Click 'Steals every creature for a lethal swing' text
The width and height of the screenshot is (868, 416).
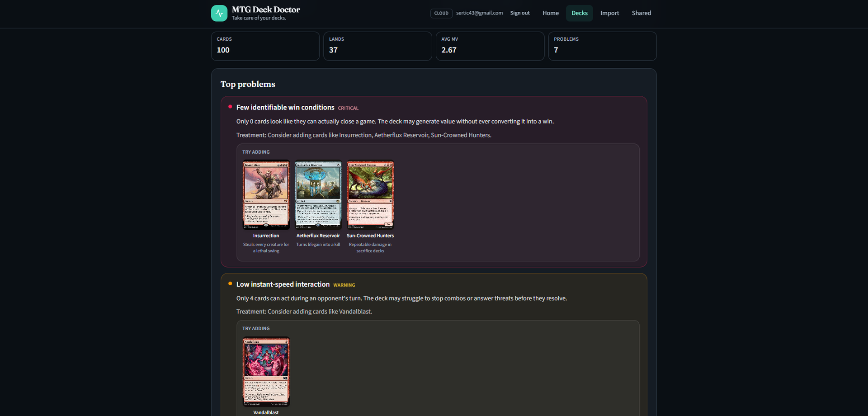pos(266,248)
